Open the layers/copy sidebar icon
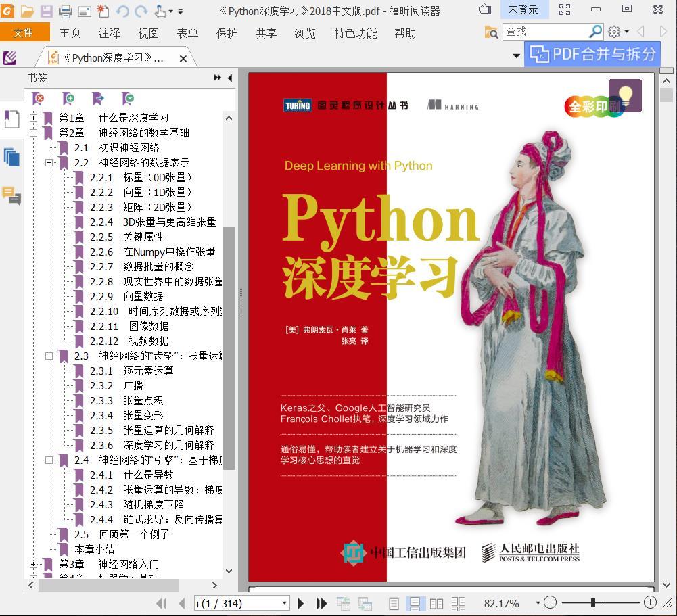This screenshot has width=677, height=616. click(11, 157)
